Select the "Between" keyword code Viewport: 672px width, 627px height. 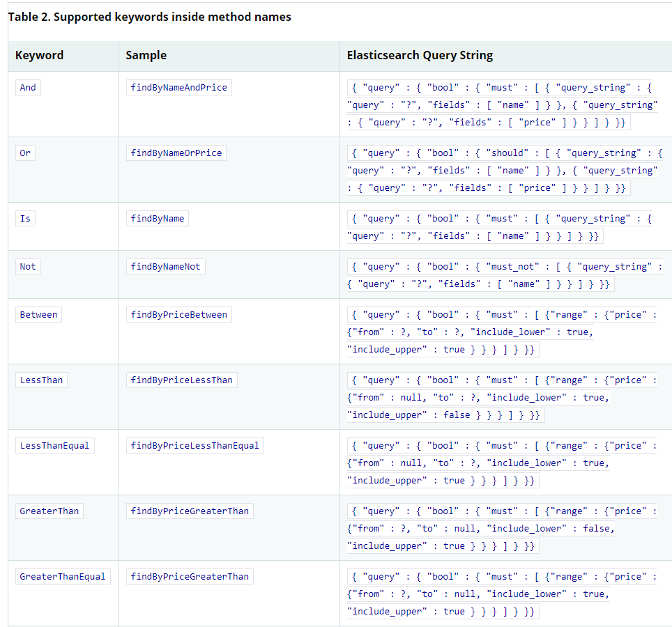click(x=38, y=314)
